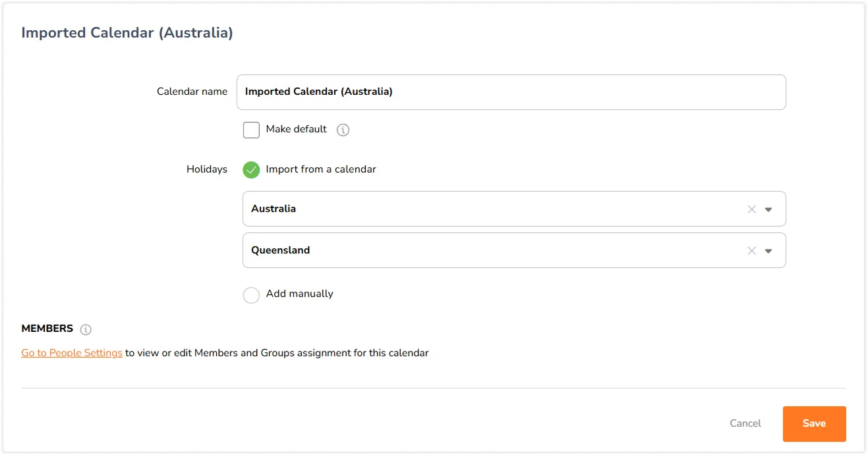Clear the Queensland region selection
This screenshot has width=868, height=455.
pos(751,251)
